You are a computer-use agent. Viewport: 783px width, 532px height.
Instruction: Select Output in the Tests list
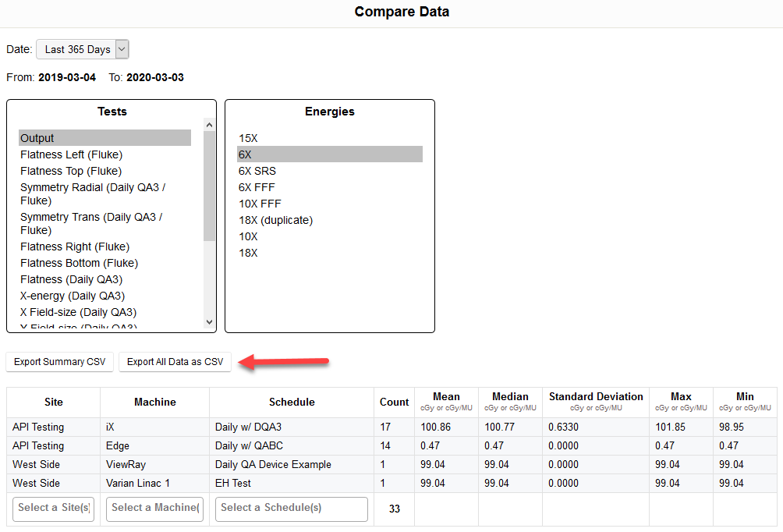105,138
